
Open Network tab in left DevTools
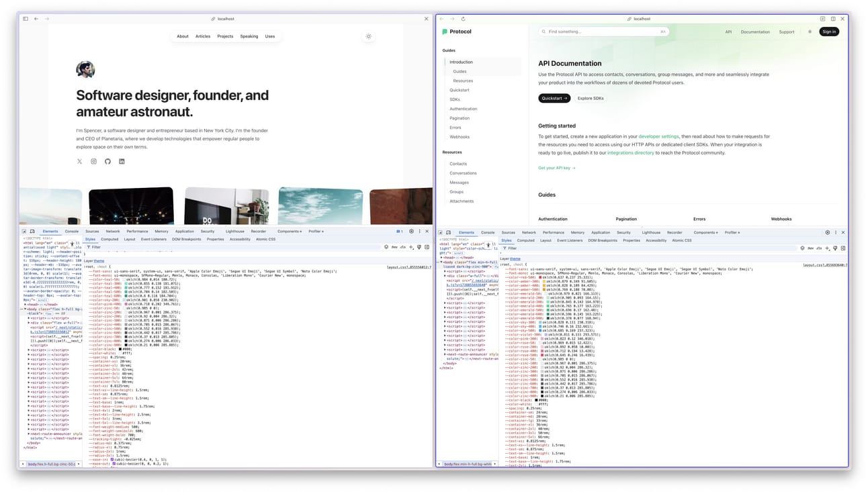pyautogui.click(x=113, y=232)
